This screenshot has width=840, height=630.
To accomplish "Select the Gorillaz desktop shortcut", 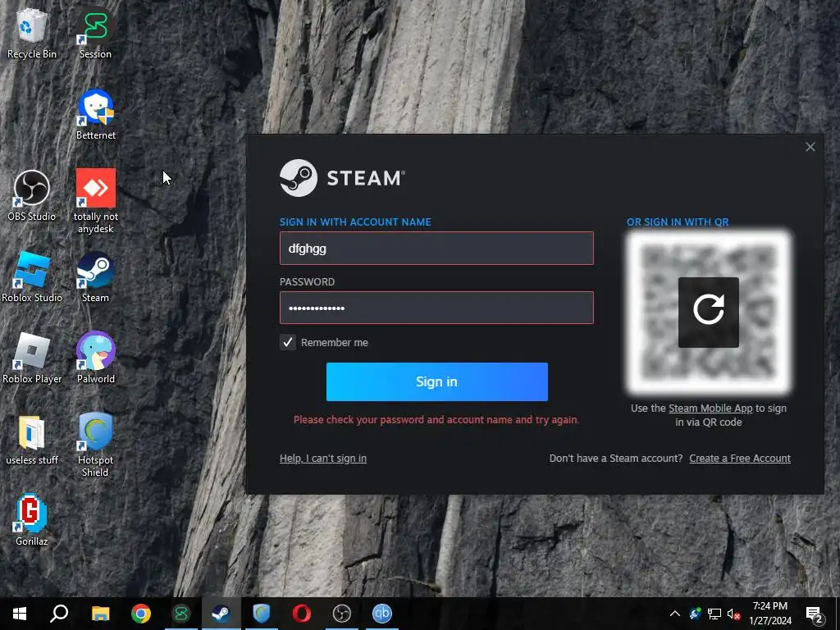I will (31, 521).
